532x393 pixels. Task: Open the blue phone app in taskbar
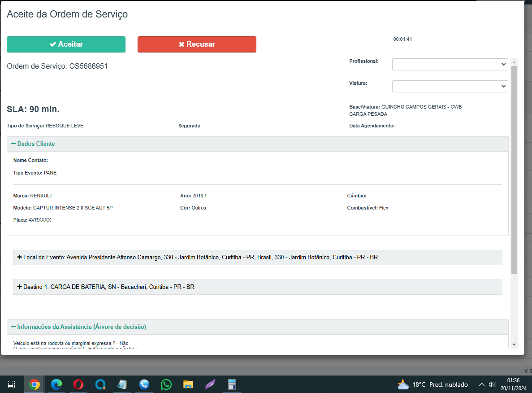pos(144,384)
